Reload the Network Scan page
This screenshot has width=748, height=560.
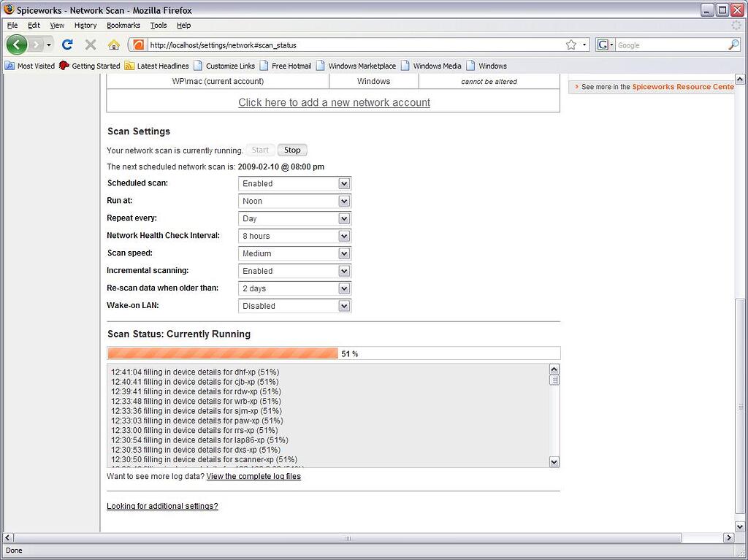pyautogui.click(x=67, y=45)
